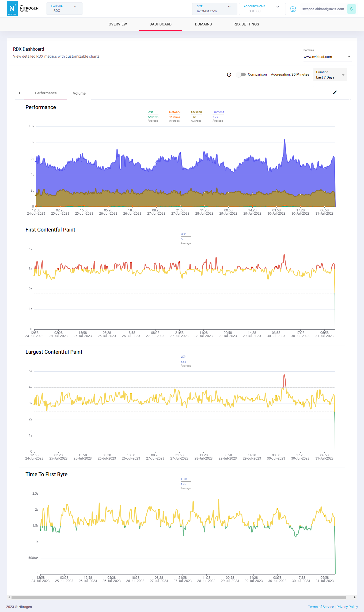Open the Domains www.nviztest.com dropdown
364x612 pixels.
[x=327, y=57]
